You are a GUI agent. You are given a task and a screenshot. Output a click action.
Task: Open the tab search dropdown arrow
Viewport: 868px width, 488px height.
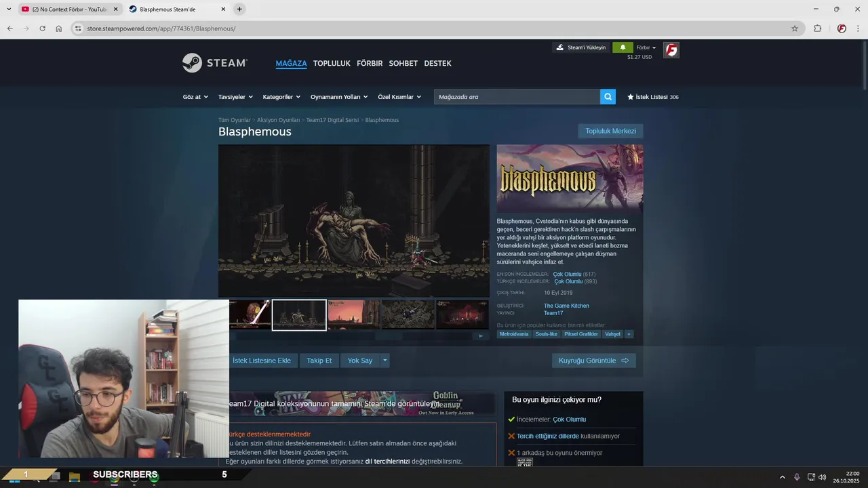[9, 9]
